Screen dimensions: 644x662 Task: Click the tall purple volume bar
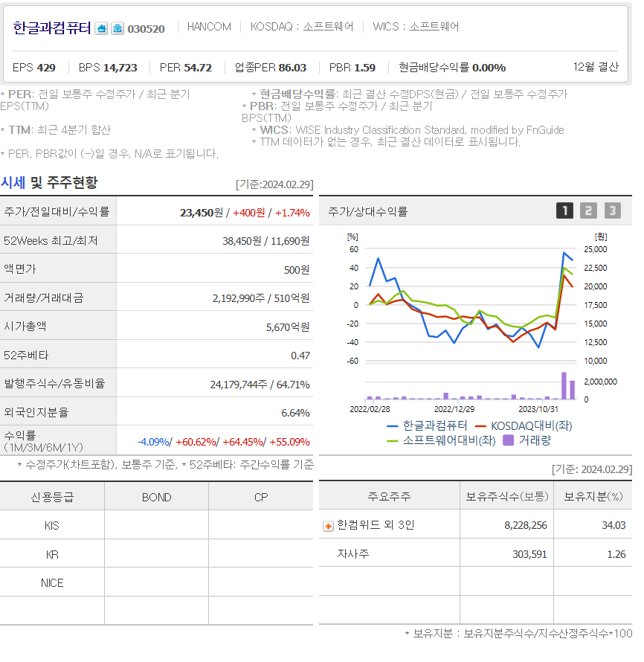[x=564, y=385]
